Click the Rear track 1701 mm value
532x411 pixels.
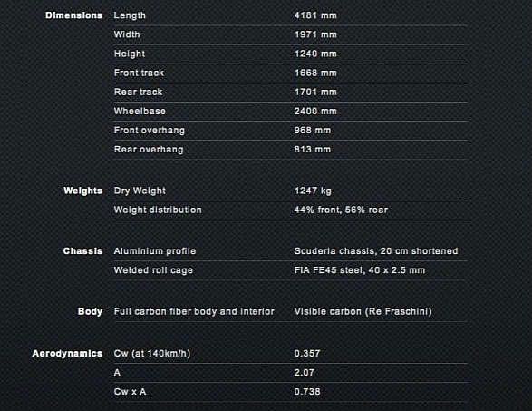(315, 92)
